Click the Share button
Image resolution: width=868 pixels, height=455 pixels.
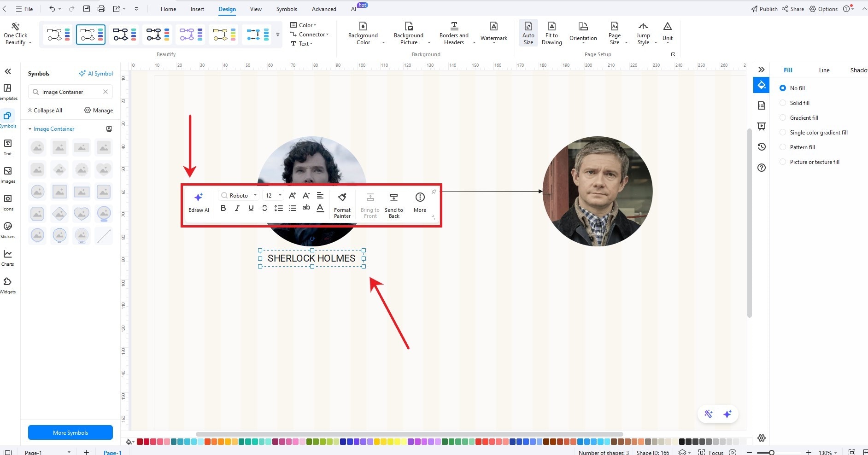793,9
